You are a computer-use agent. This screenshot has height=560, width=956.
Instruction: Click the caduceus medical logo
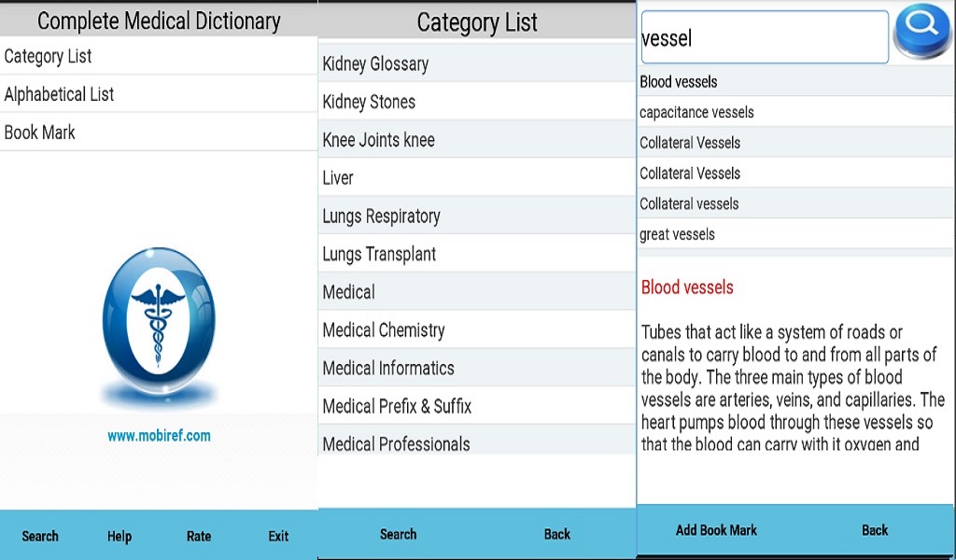coord(158,315)
